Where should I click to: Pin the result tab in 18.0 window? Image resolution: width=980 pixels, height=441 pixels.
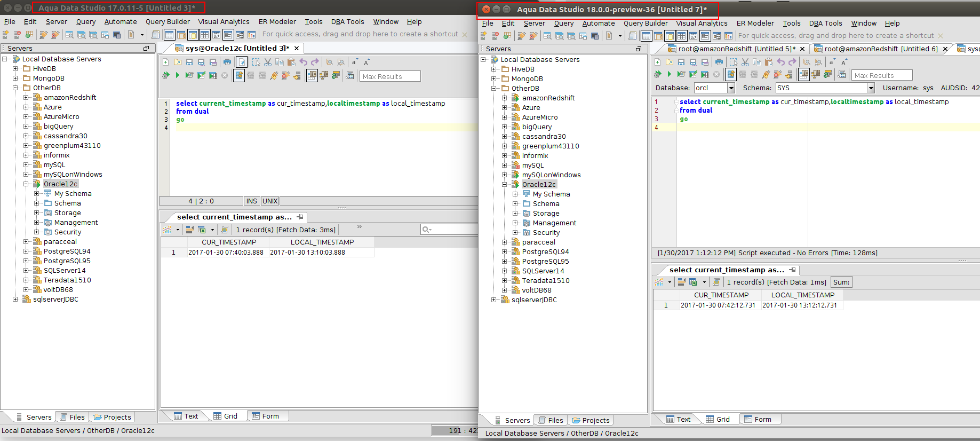click(x=793, y=270)
